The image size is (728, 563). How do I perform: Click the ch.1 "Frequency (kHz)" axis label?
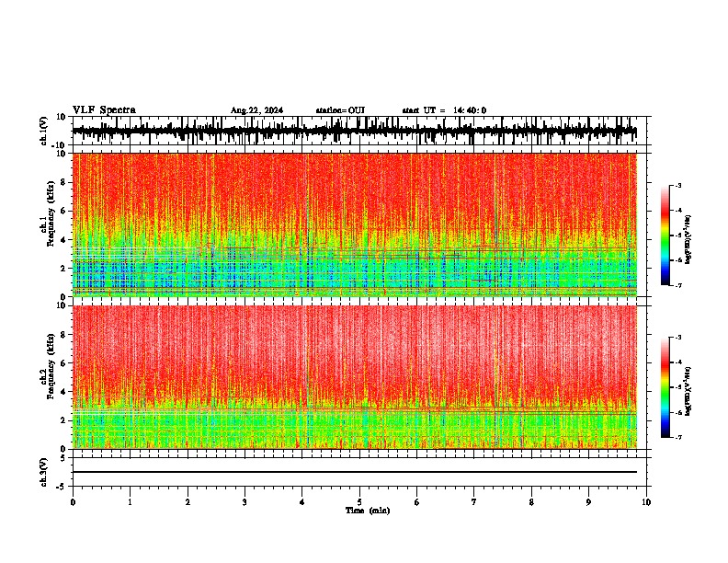tap(51, 213)
